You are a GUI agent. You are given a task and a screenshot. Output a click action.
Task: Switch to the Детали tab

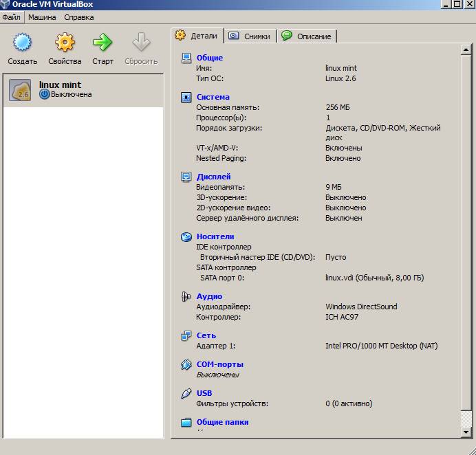point(197,36)
